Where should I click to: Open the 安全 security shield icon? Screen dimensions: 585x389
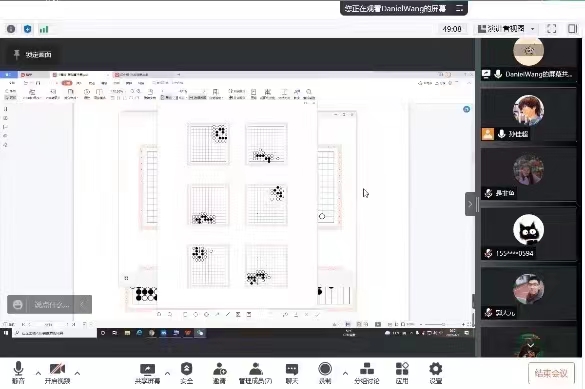[x=187, y=373]
